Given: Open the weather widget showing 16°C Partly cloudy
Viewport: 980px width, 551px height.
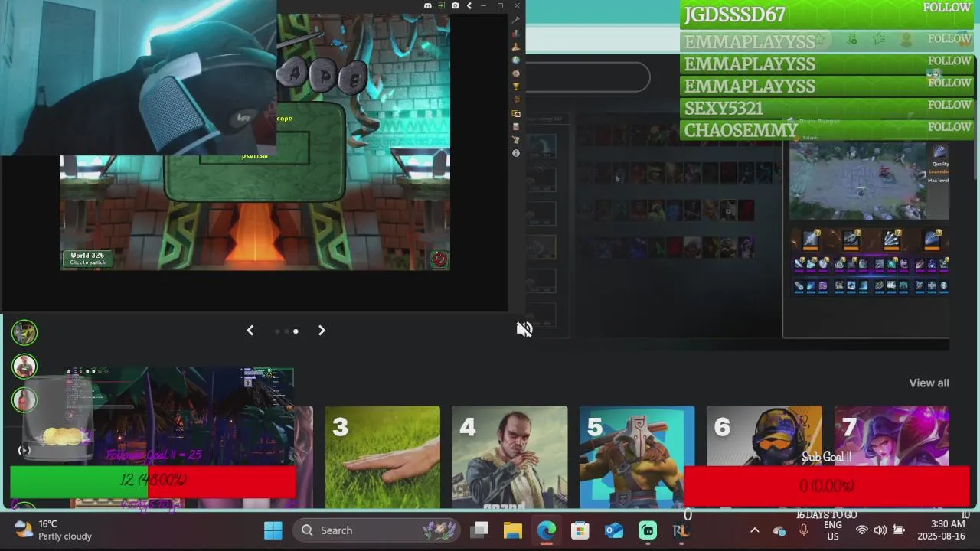Looking at the screenshot, I should (54, 530).
